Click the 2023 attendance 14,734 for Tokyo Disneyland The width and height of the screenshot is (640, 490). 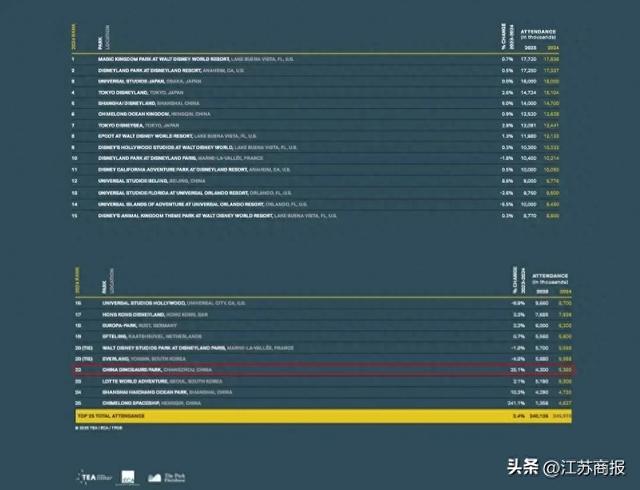click(x=529, y=93)
